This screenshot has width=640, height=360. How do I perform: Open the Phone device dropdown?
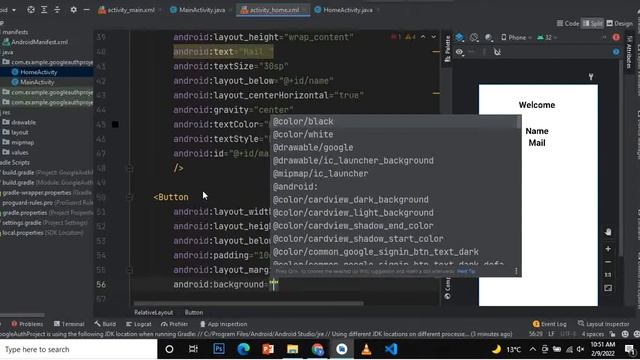point(516,38)
